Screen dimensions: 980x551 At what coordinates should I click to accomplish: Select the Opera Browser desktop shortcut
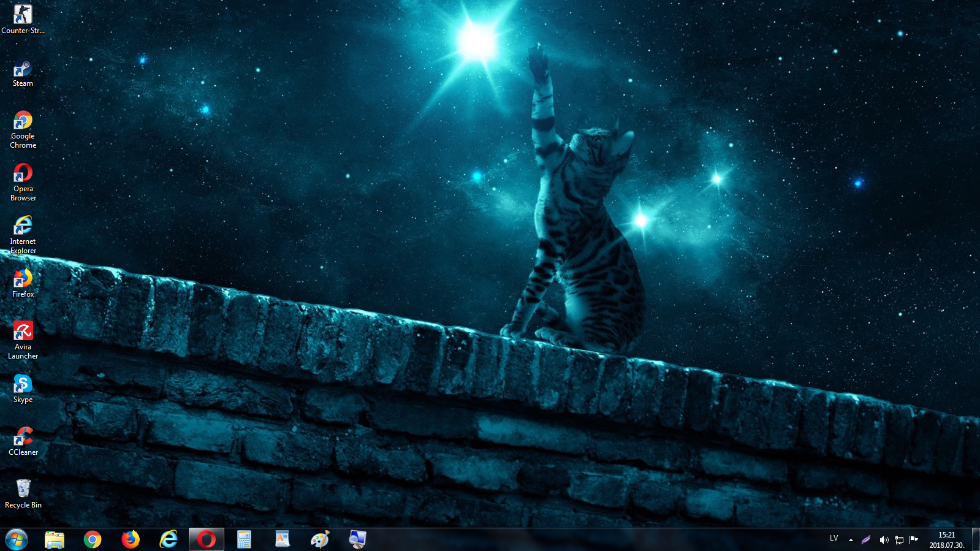(x=23, y=182)
